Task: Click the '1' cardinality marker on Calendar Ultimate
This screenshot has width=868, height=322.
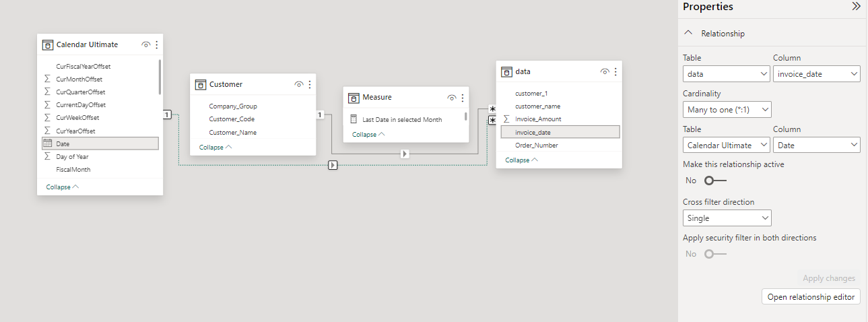Action: (x=166, y=115)
